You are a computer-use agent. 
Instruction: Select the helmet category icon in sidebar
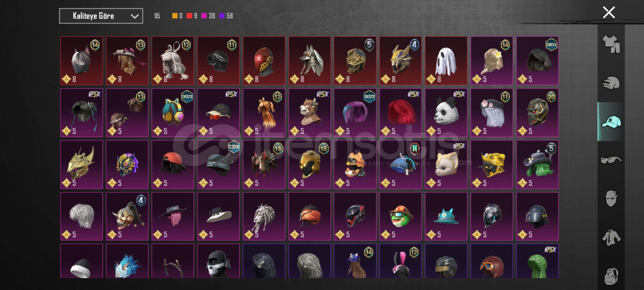pyautogui.click(x=611, y=83)
